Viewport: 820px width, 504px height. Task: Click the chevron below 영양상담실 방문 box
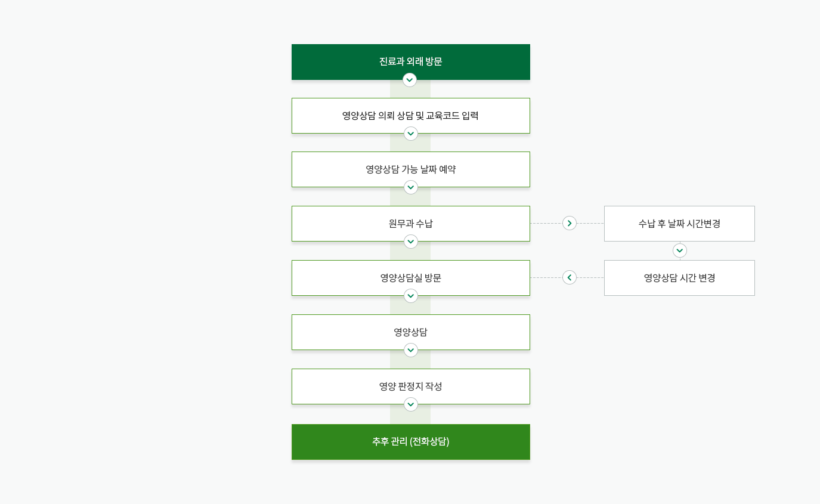click(x=411, y=296)
